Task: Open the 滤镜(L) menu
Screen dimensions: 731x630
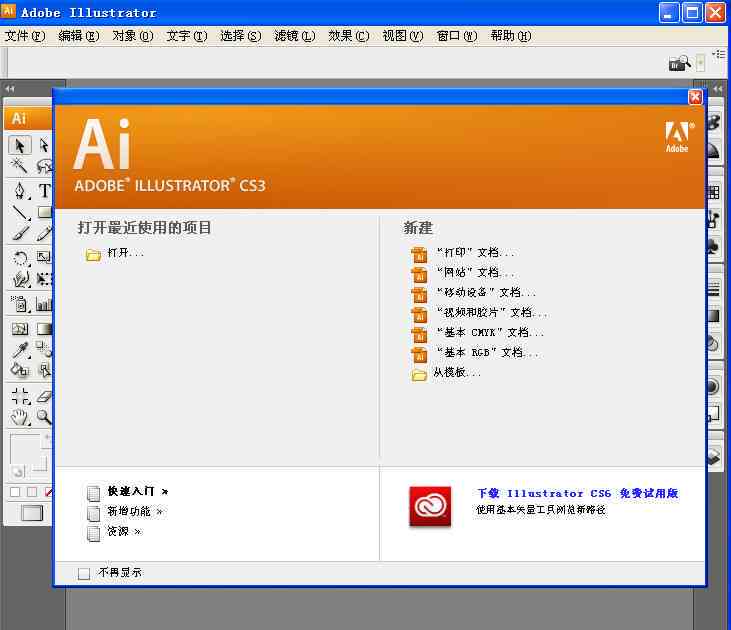Action: 295,36
